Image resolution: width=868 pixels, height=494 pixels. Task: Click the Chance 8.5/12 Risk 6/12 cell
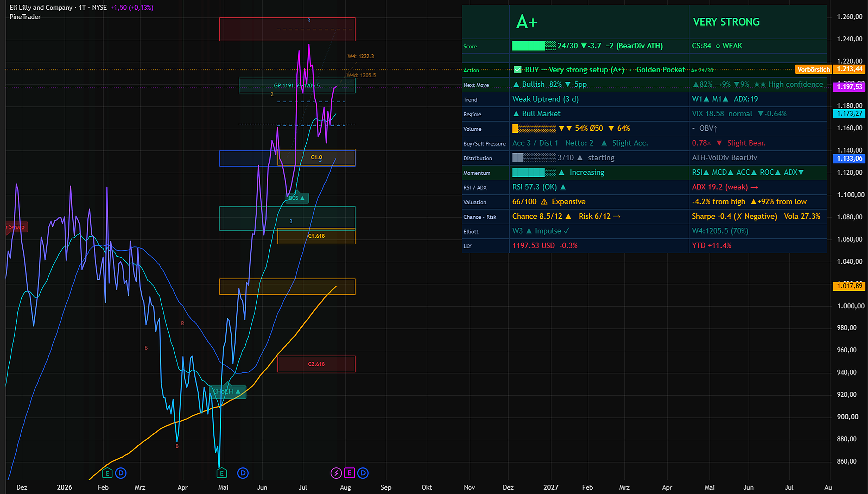[x=599, y=216]
